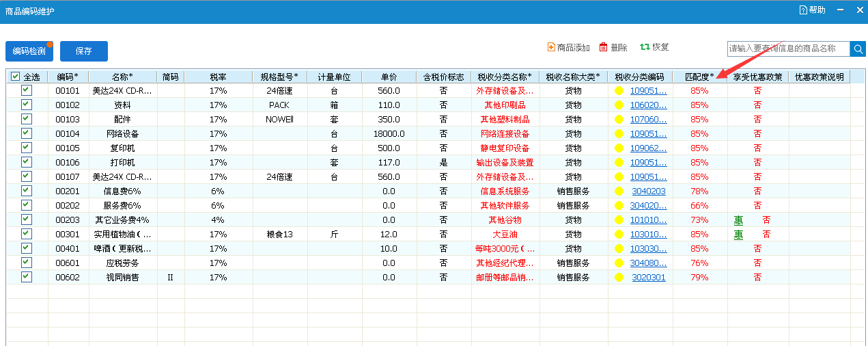Click yellow status dot in row 00101
868x346 pixels.
coord(619,91)
